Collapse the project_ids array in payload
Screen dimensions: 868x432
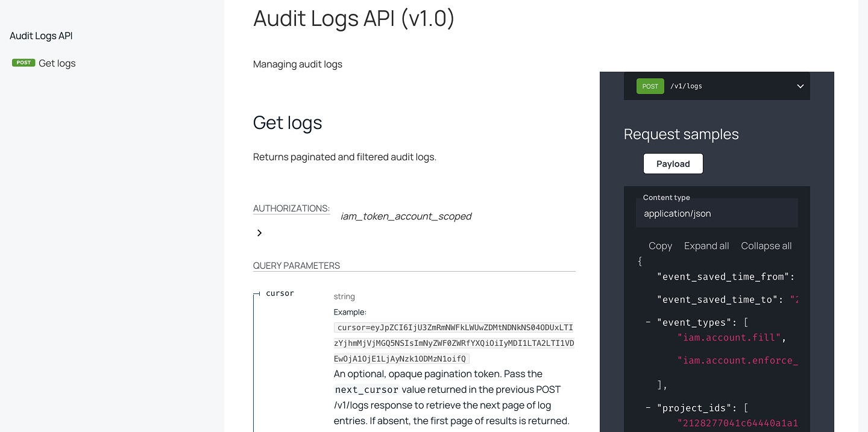click(x=648, y=408)
